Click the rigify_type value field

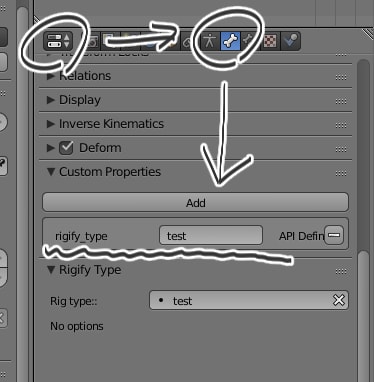click(x=211, y=235)
